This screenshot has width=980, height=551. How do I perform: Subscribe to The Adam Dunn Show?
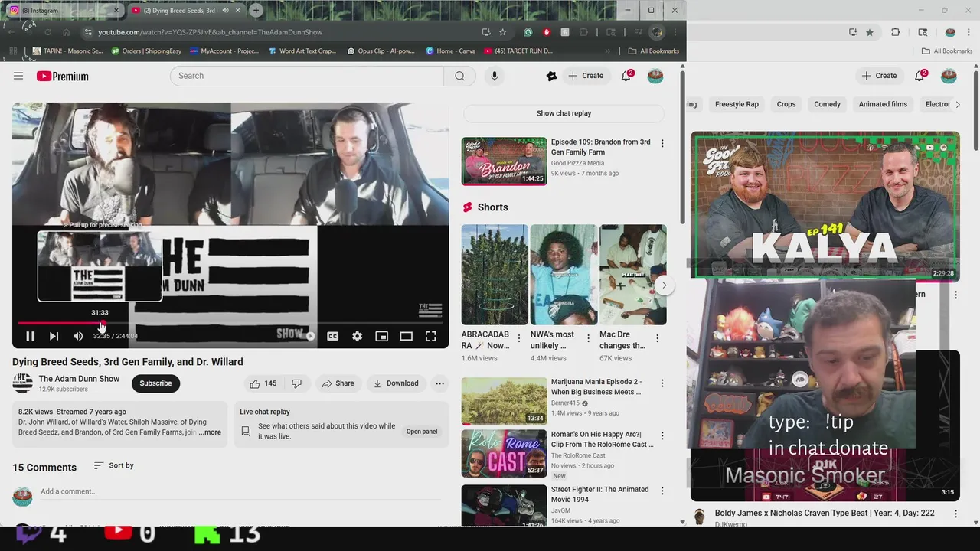click(155, 383)
